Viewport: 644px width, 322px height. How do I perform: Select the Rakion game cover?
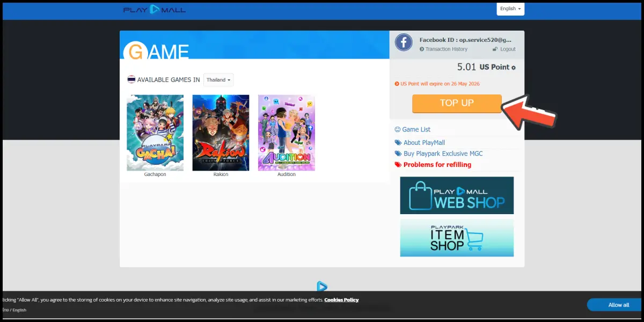tap(221, 133)
